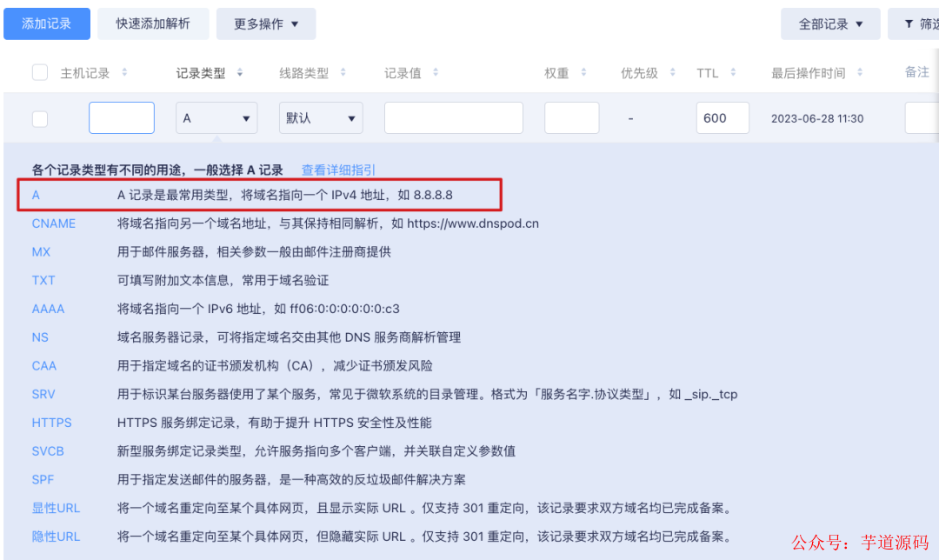Screen dimensions: 939x560
Task: Select the CNAME record type option
Action: point(54,223)
